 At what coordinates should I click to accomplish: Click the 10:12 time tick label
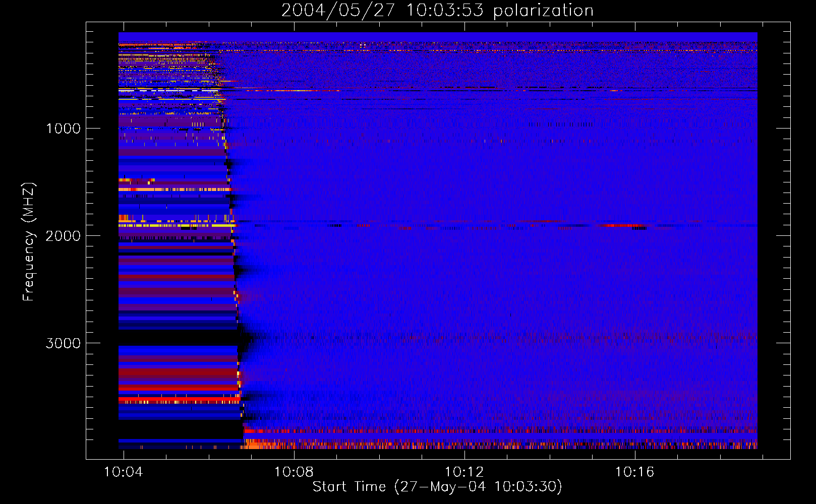[464, 472]
